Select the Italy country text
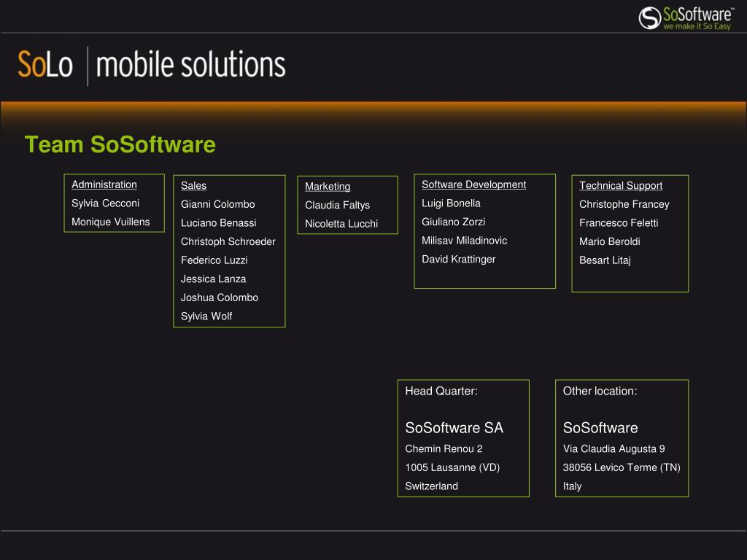 pos(572,486)
